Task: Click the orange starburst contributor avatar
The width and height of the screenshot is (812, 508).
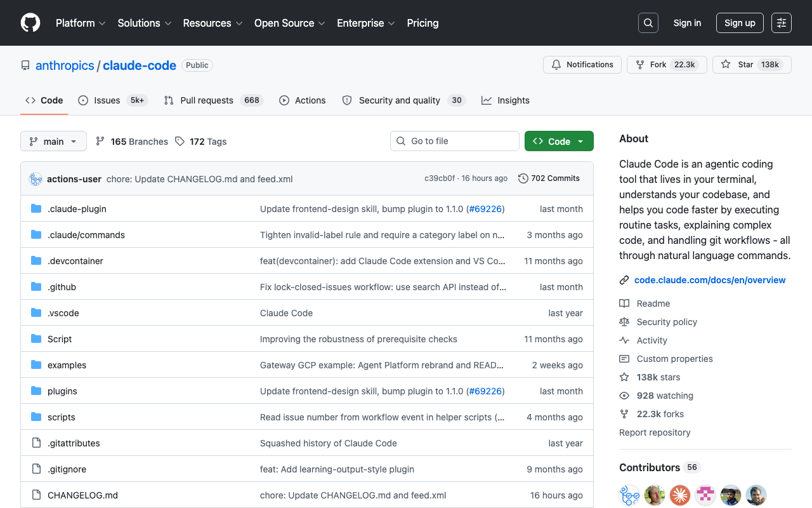Action: pyautogui.click(x=680, y=495)
